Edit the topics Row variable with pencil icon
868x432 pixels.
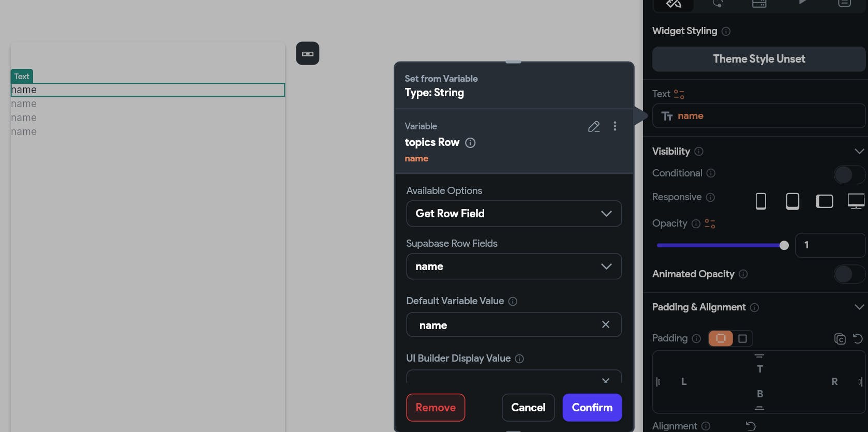tap(594, 126)
